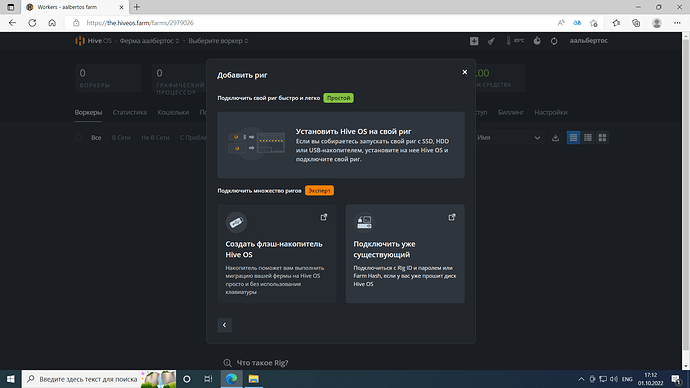Open a new browser tab
Image resolution: width=690 pixels, height=388 pixels.
point(137,7)
